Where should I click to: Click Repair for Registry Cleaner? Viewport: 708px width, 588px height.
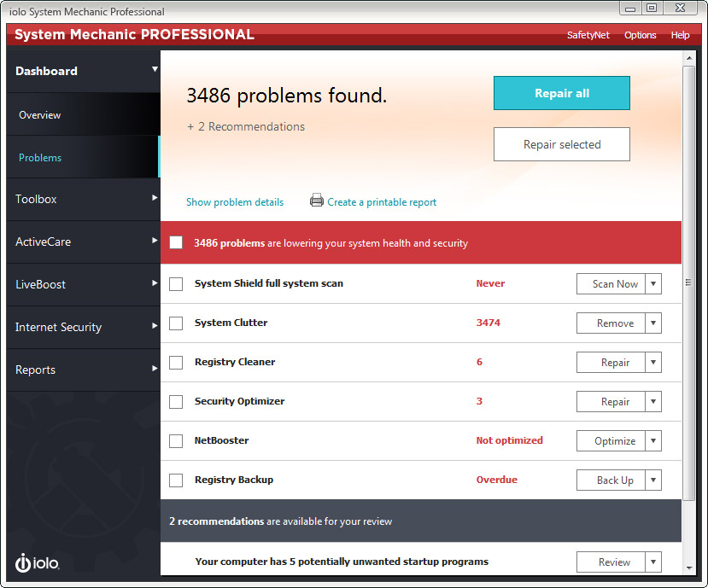coord(611,363)
